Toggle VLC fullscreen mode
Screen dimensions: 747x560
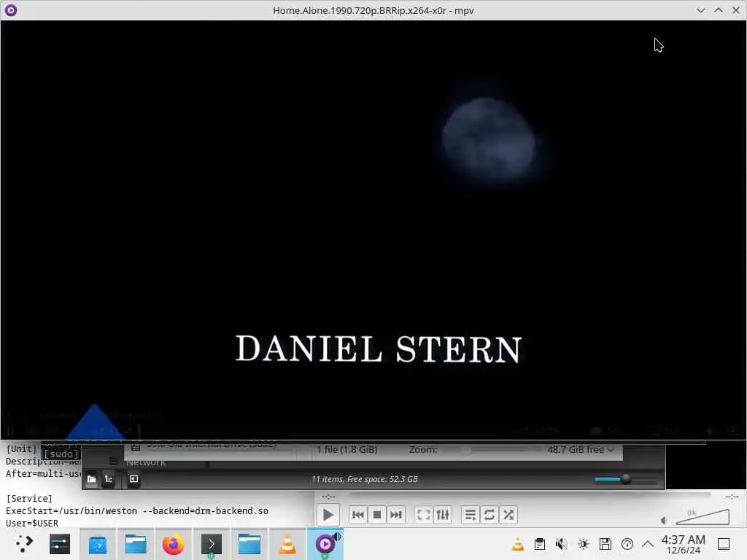pos(424,515)
